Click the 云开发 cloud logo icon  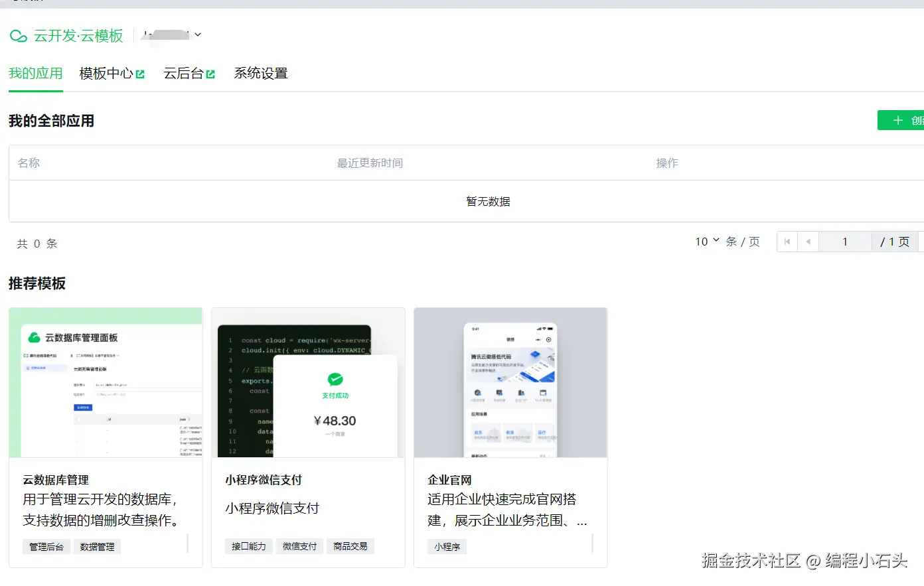[19, 36]
